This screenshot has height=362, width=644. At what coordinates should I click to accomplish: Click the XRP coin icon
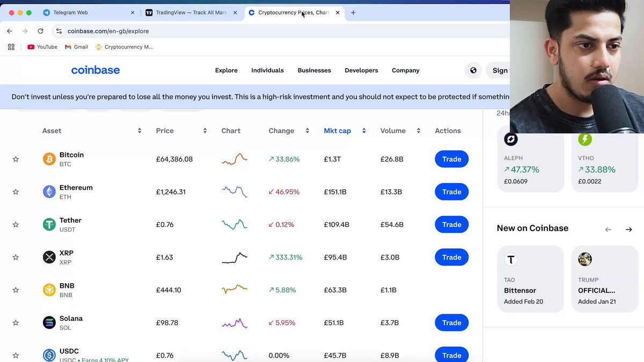(x=49, y=257)
